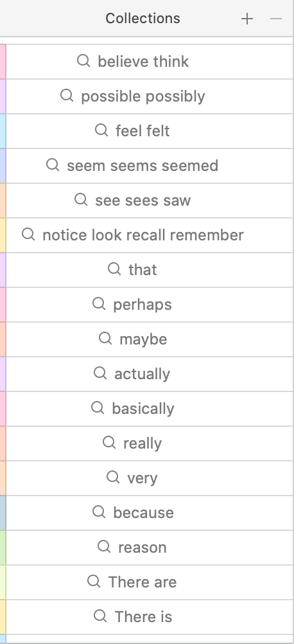Viewport: 294px width, 644px height.
Task: Open the 'There is' saved search
Action: click(x=150, y=616)
